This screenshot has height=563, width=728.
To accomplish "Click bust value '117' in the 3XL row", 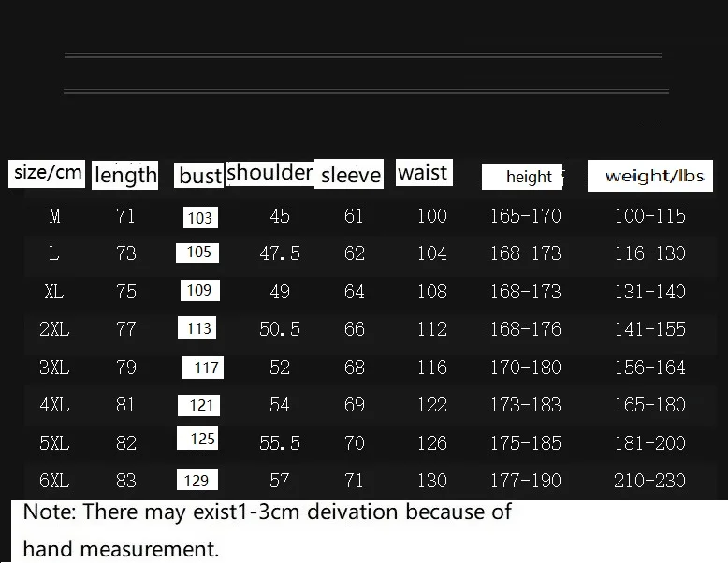I will pos(203,368).
